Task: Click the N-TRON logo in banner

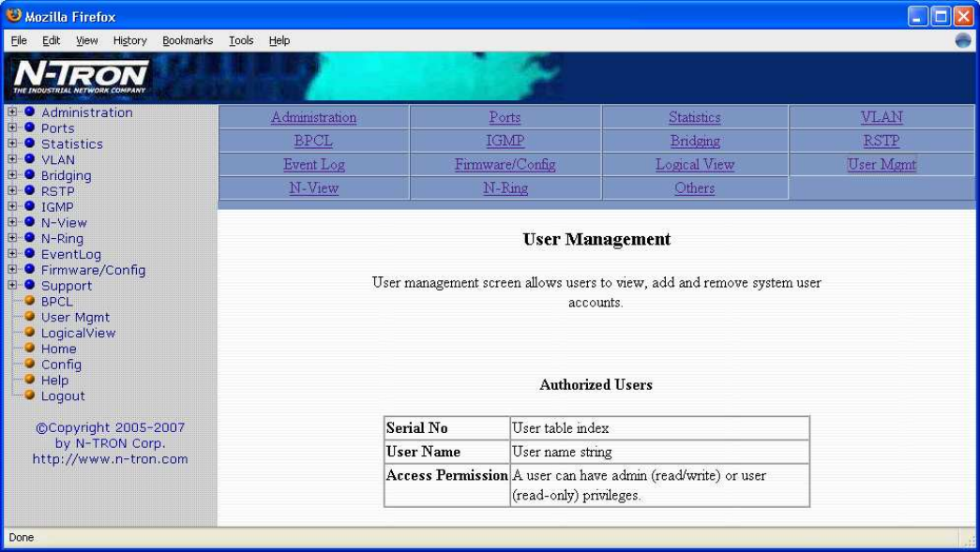Action: [x=81, y=76]
